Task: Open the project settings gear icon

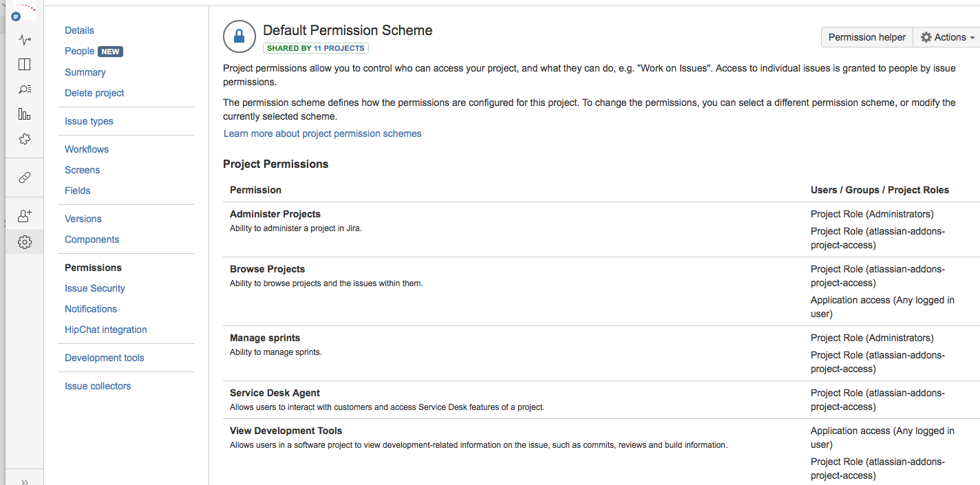Action: (x=25, y=242)
